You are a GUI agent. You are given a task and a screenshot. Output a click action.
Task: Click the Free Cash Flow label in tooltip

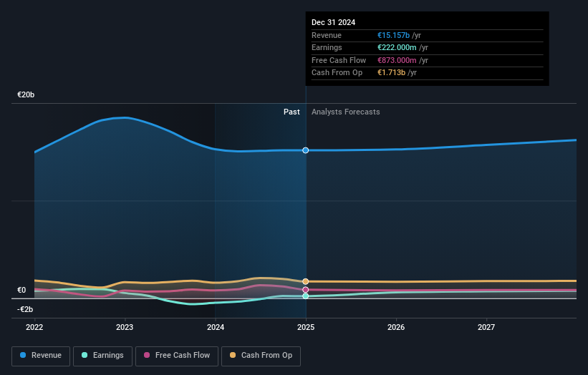(x=339, y=60)
